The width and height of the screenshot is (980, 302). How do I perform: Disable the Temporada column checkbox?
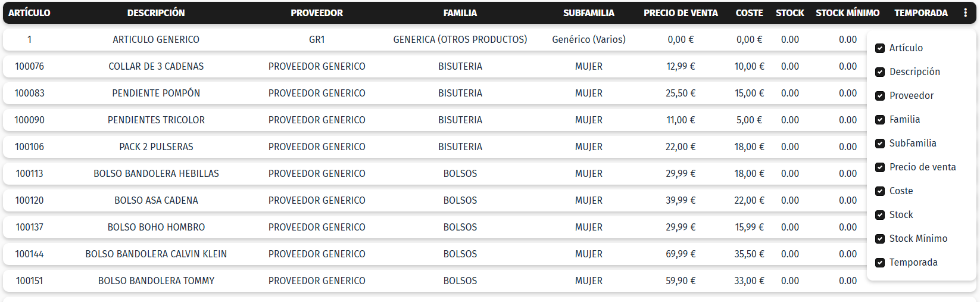(880, 263)
